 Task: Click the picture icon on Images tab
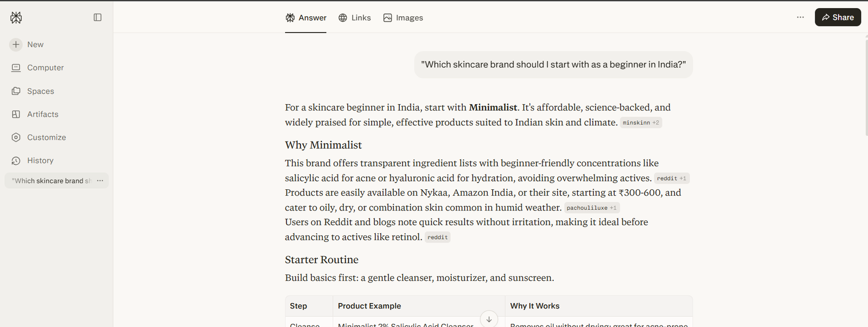coord(387,18)
